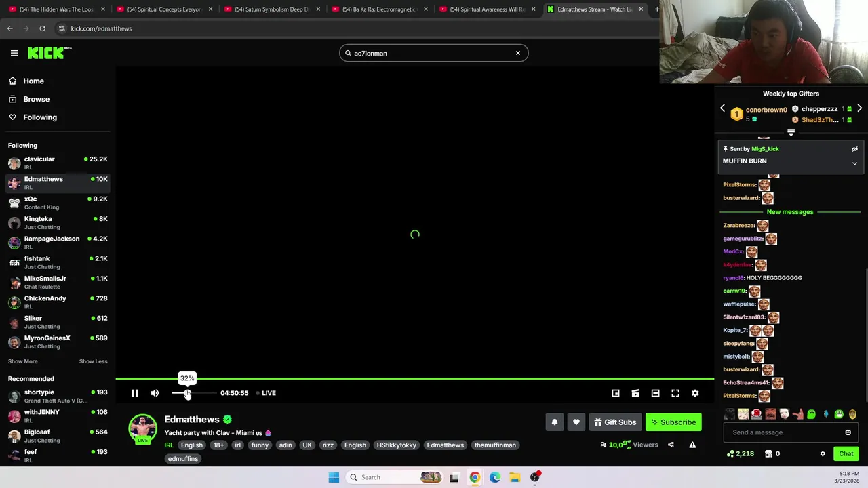This screenshot has height=488, width=868.
Task: Insert the green ghost quick emote
Action: (811, 414)
